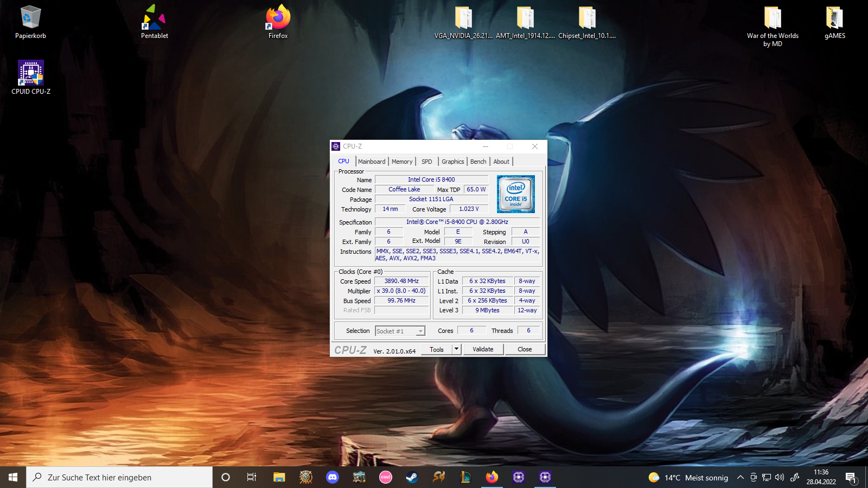This screenshot has width=868, height=488.
Task: Open League of Legends from the taskbar
Action: coord(465,477)
